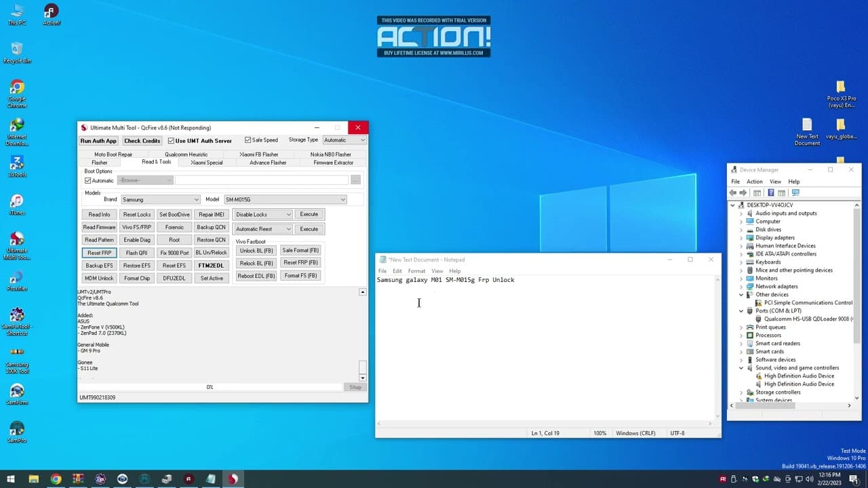The height and width of the screenshot is (488, 868).
Task: Open Chrome from the taskbar
Action: click(56, 479)
